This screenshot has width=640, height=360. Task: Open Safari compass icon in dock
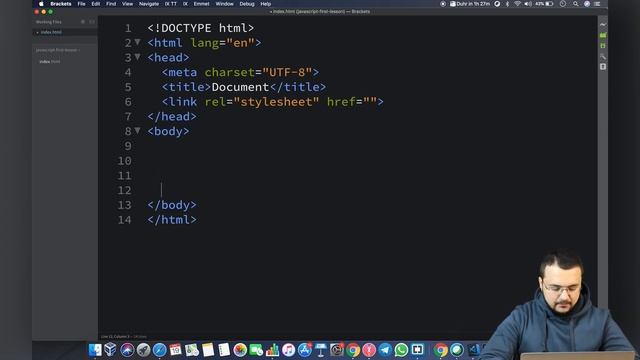click(159, 350)
